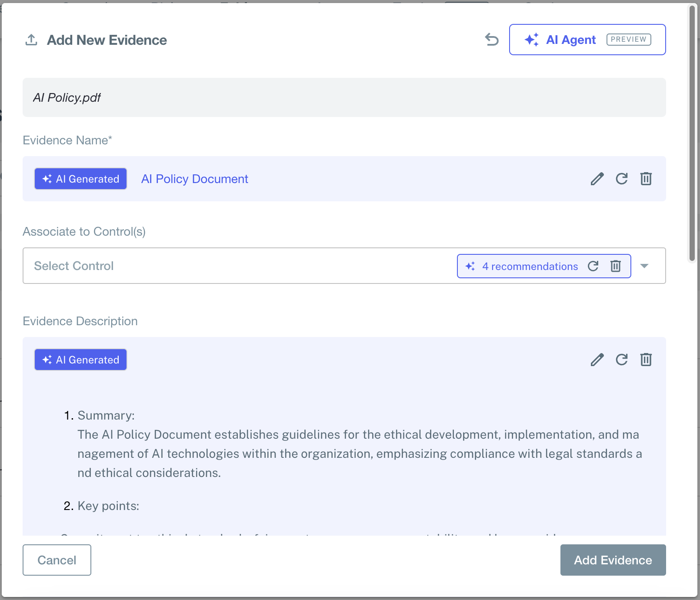This screenshot has width=700, height=600.
Task: Click the dialog's vertical scrollbar
Action: [x=692, y=130]
